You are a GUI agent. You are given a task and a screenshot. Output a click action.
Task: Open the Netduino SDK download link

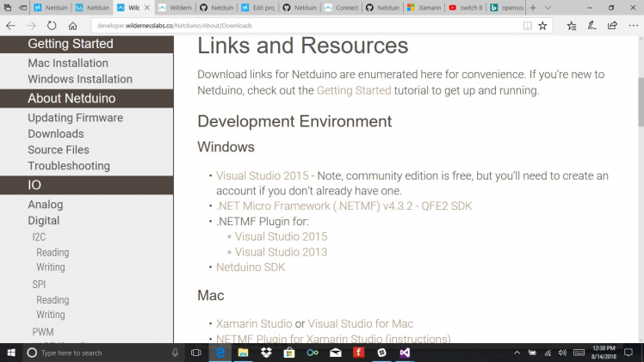[x=251, y=267]
